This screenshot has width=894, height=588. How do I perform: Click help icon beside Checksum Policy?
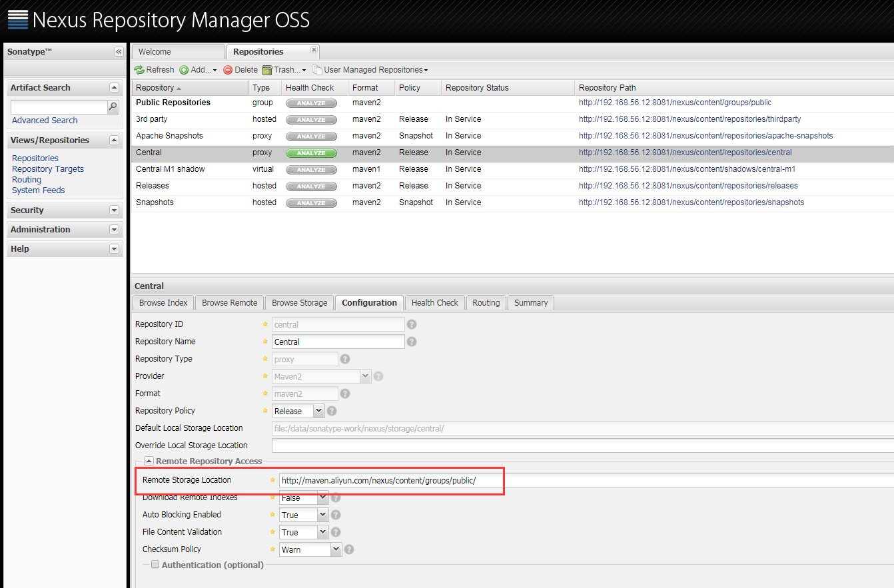[349, 549]
